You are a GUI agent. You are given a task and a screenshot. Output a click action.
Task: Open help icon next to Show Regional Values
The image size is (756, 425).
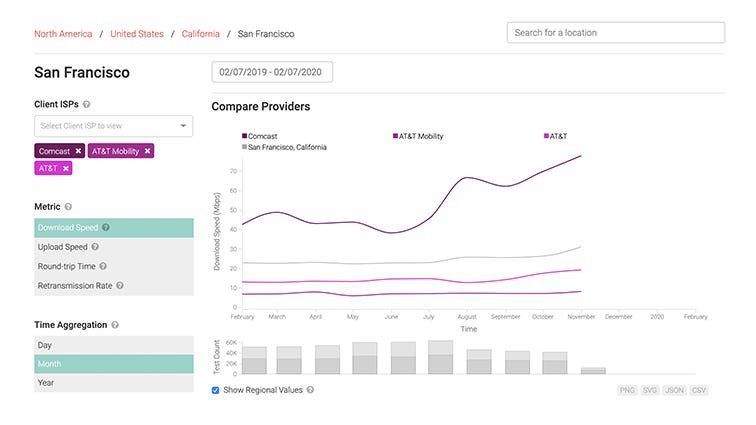310,390
